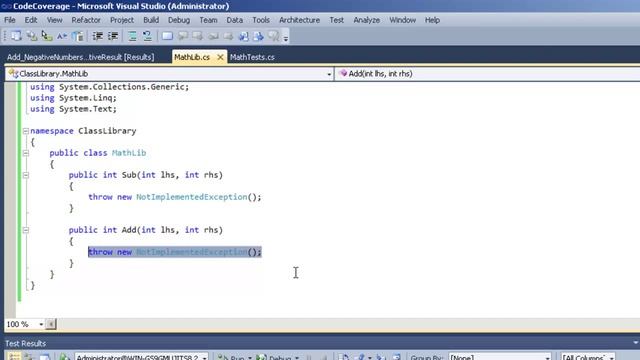Open the text editor toolbar overflow options
Viewport: 640px width, 360px height.
[286, 37]
